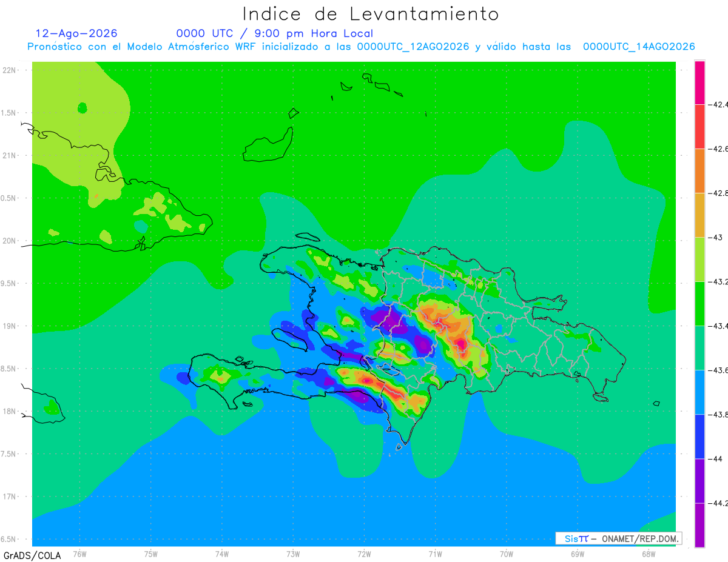Click the '69W' longitude label

578,554
